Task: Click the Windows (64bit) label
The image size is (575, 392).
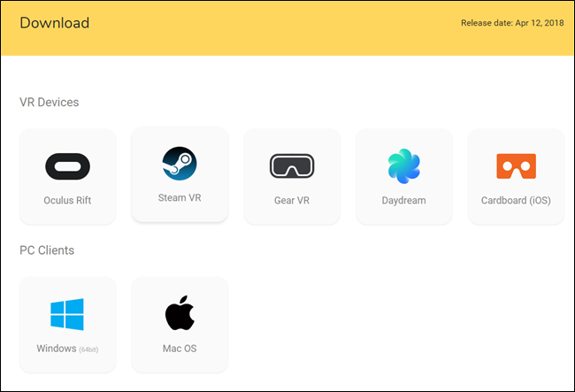Action: [x=67, y=349]
